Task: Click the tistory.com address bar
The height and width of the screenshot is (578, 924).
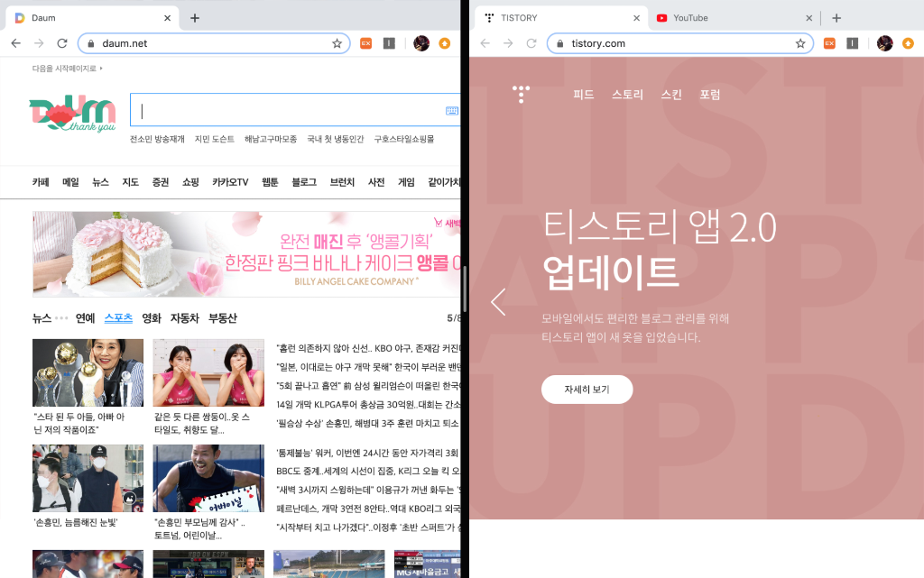Action: coord(680,43)
